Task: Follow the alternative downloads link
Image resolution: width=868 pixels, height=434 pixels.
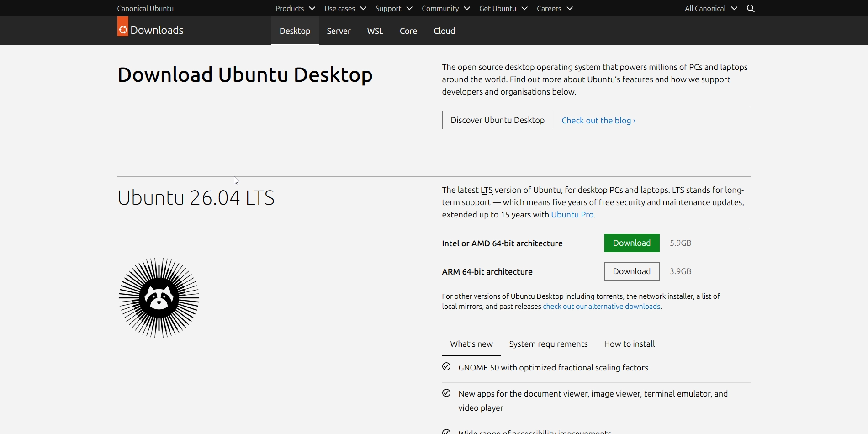Action: (601, 307)
